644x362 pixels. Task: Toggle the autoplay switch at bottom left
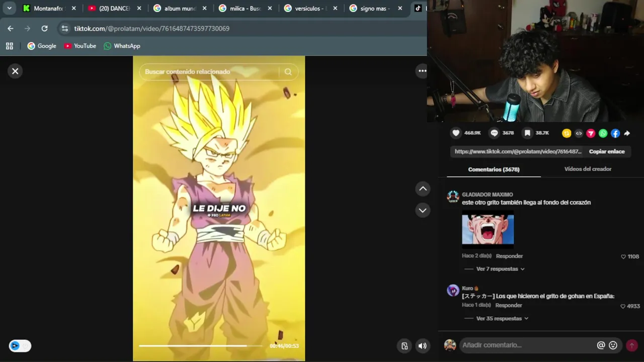click(x=20, y=345)
